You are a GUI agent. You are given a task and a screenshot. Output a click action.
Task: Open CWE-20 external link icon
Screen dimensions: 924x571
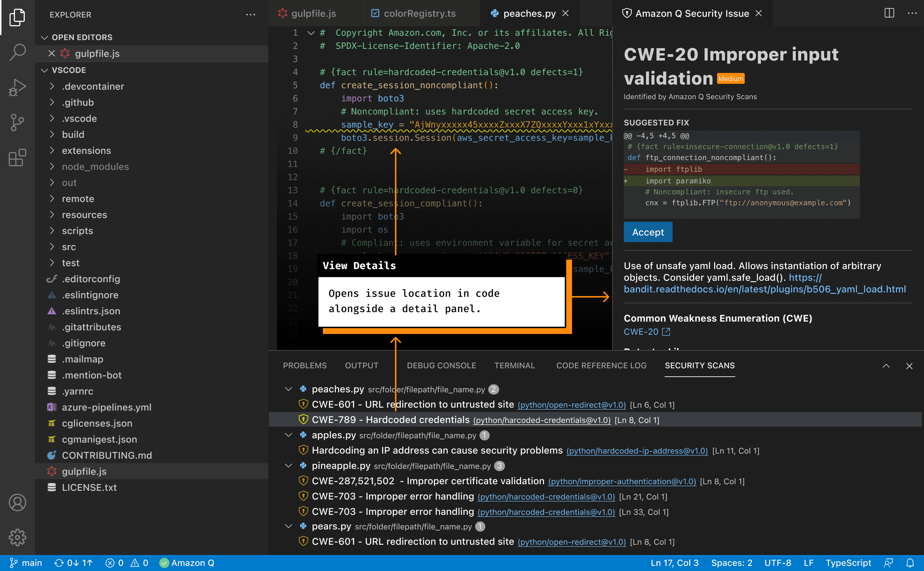666,331
